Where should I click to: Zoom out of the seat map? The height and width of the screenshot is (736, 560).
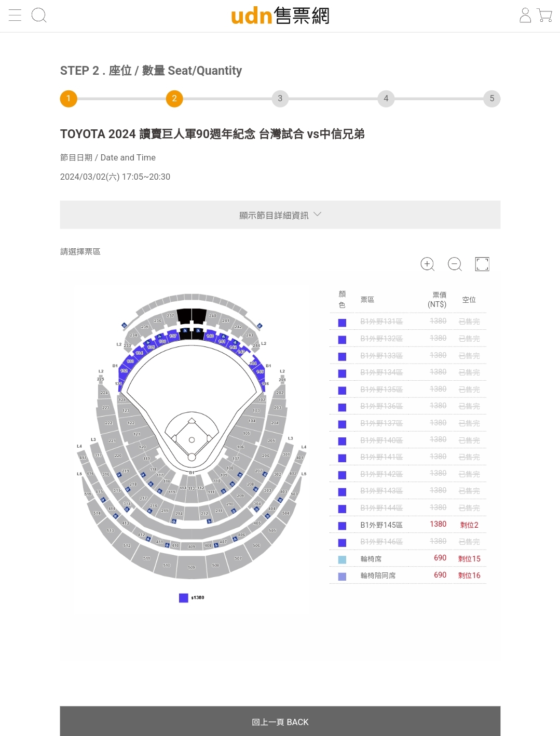pos(455,264)
